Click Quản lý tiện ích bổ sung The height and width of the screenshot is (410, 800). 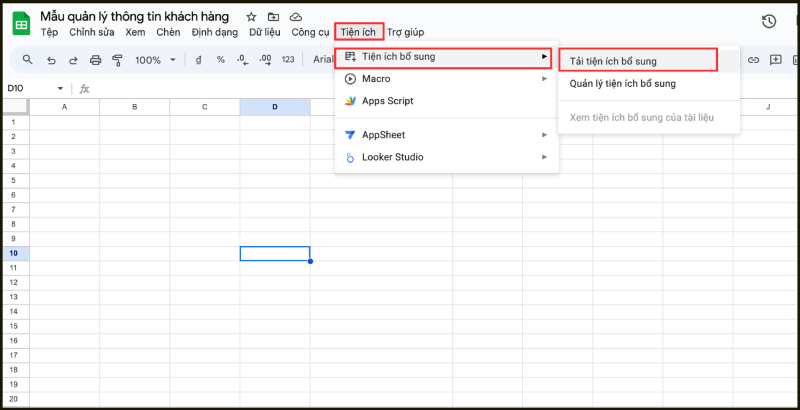622,83
